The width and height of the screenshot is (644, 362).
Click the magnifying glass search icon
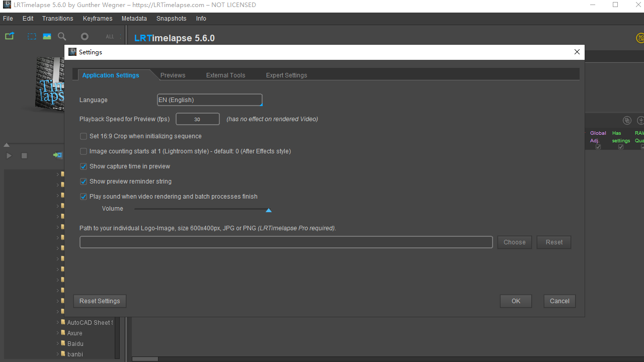pos(62,36)
